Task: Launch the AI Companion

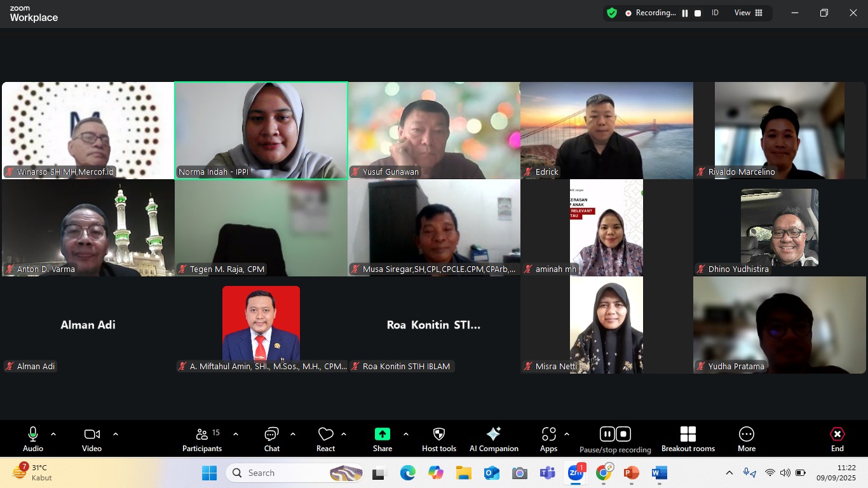Action: tap(494, 439)
